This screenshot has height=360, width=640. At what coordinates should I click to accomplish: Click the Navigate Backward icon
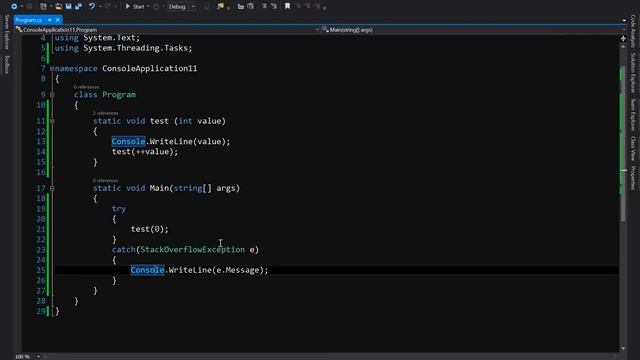tap(14, 6)
